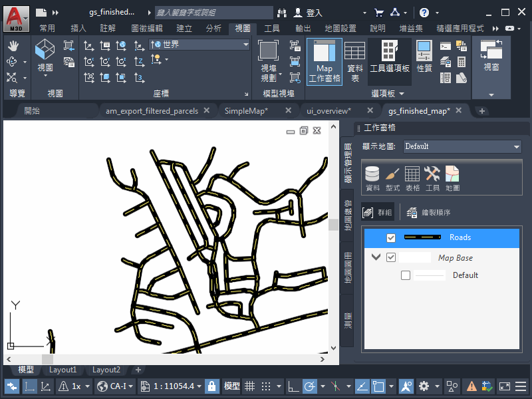Click the Roads layer style swatch
This screenshot has width=532, height=399.
coord(422,237)
